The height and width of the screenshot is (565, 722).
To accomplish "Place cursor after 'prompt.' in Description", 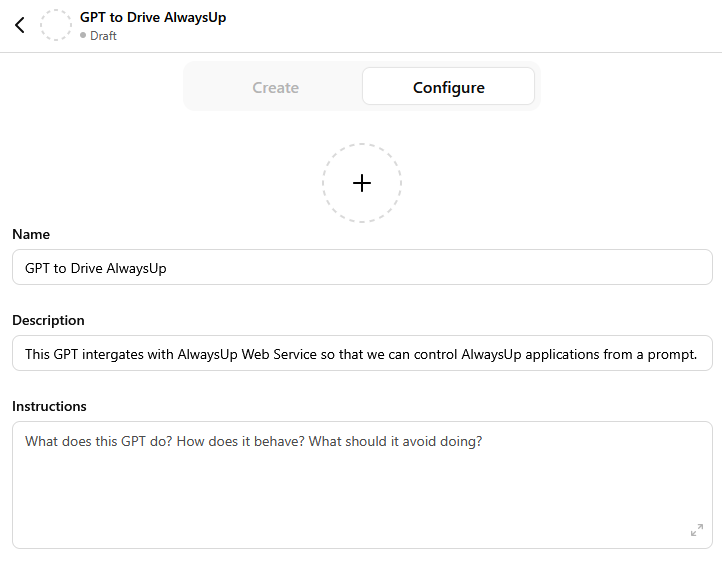I will point(698,354).
